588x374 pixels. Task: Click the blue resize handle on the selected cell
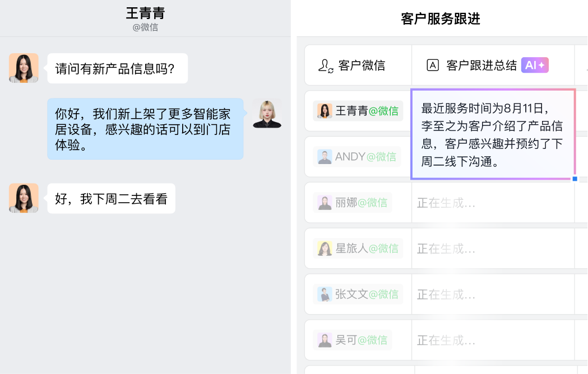[575, 179]
